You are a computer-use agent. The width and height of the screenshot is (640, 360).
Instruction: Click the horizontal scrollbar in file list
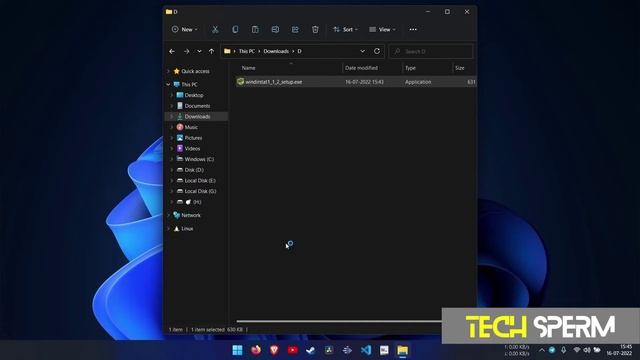[x=339, y=321]
